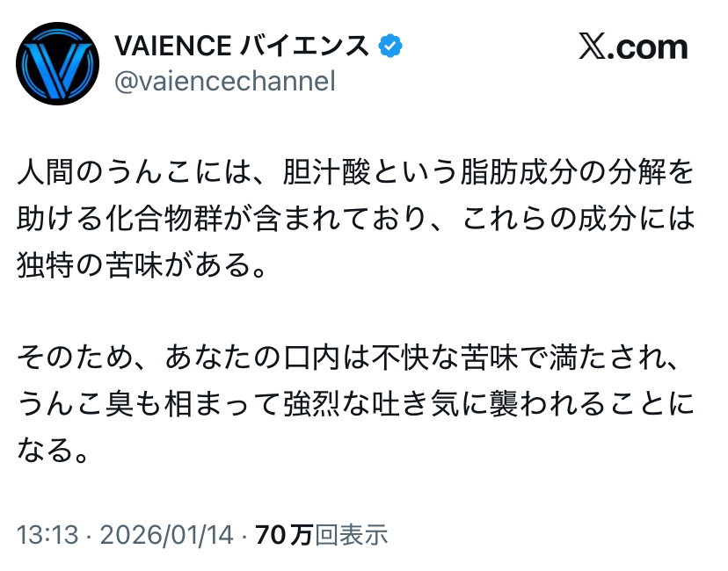Screen dimensions: 728x571
Task: Click the ".com" text beside X logo
Action: pyautogui.click(x=652, y=47)
